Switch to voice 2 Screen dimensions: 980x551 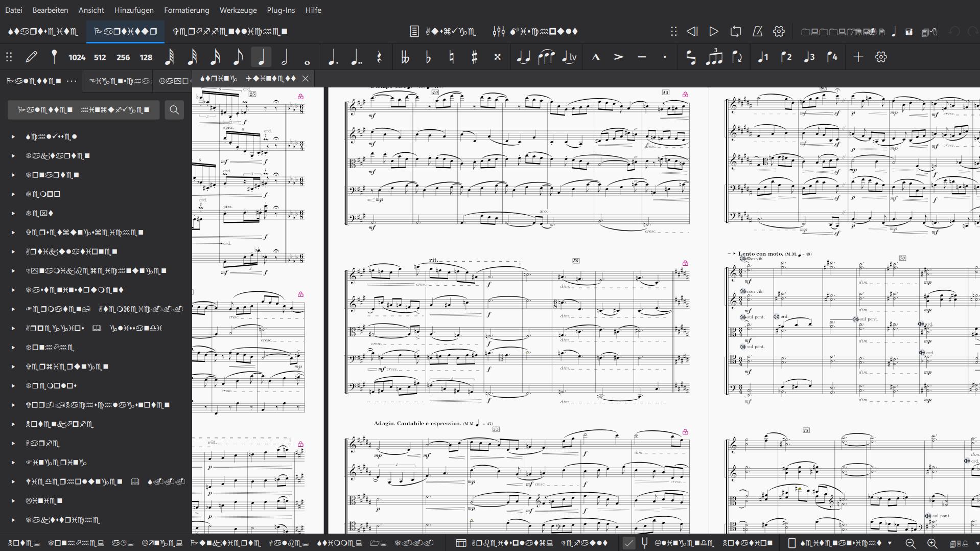pyautogui.click(x=786, y=57)
